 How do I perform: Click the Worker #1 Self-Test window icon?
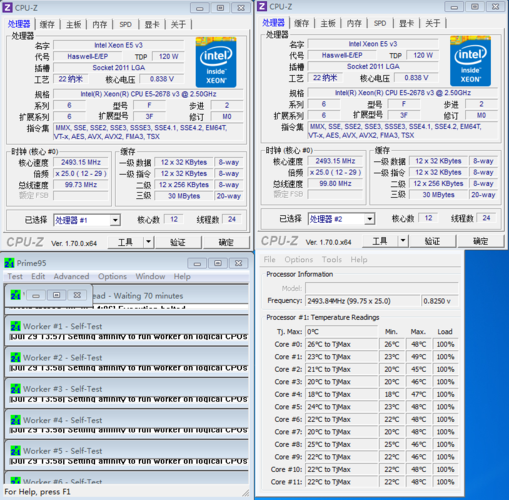tap(15, 326)
